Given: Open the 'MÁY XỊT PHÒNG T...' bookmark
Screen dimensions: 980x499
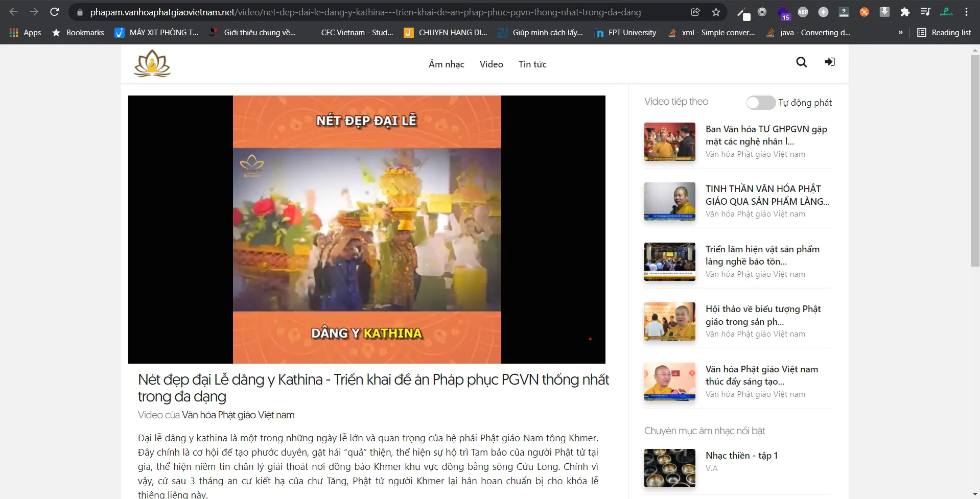Looking at the screenshot, I should pos(157,33).
